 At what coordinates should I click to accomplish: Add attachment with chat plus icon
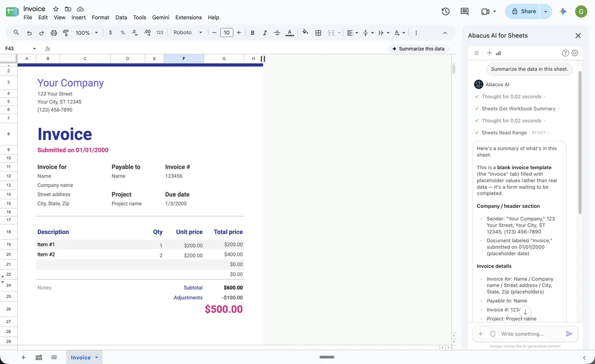tap(480, 334)
